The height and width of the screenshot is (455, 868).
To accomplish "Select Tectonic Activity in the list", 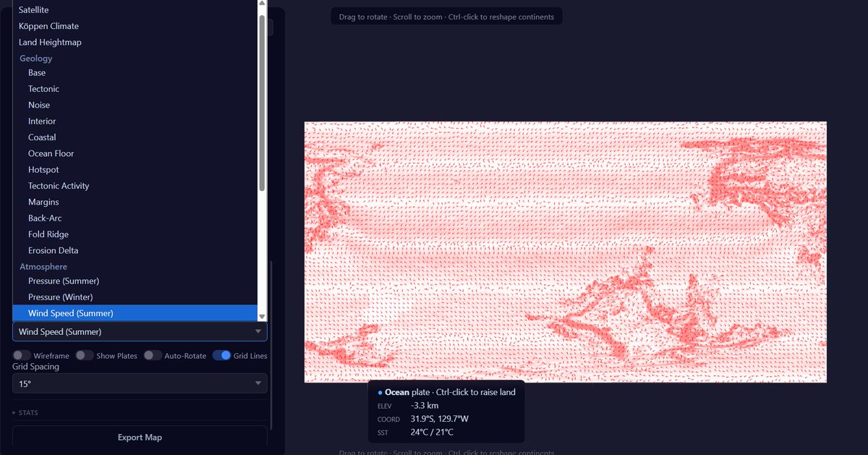I will (135, 186).
